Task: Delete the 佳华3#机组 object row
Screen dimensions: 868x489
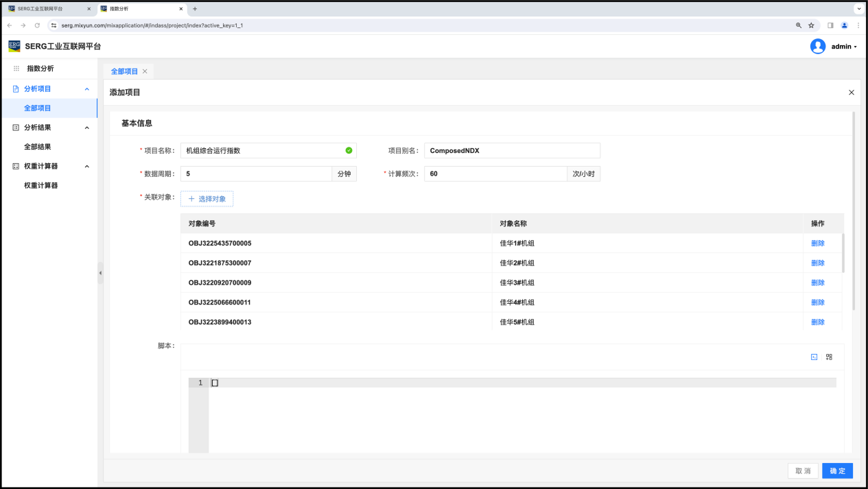Action: (x=817, y=283)
